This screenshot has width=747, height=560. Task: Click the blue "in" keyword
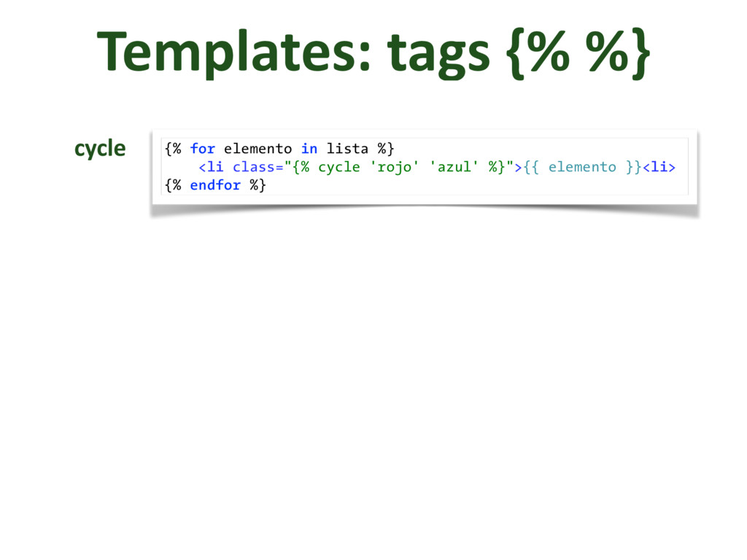click(309, 149)
